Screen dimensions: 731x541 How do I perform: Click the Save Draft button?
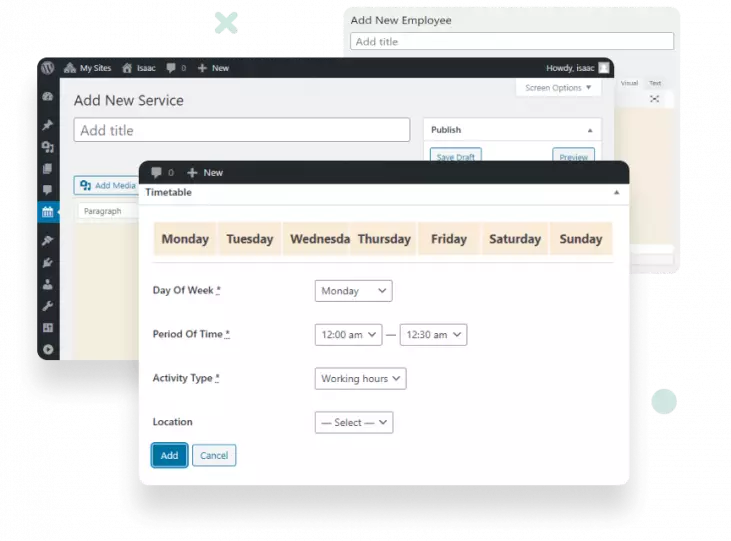455,155
